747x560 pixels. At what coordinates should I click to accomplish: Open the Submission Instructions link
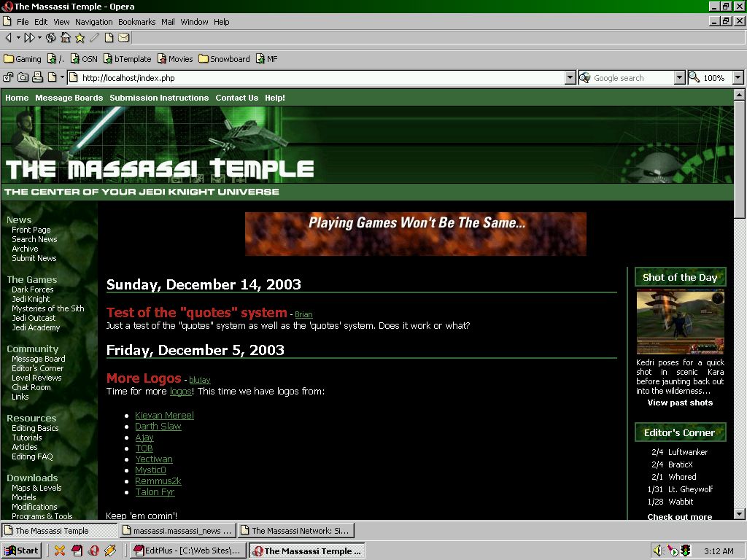tap(159, 98)
